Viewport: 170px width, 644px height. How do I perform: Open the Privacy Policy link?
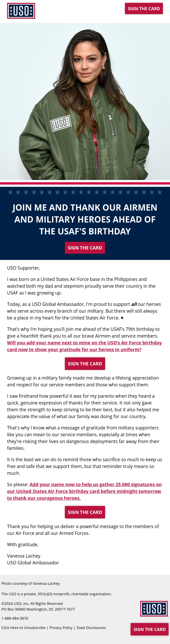[x=61, y=628]
